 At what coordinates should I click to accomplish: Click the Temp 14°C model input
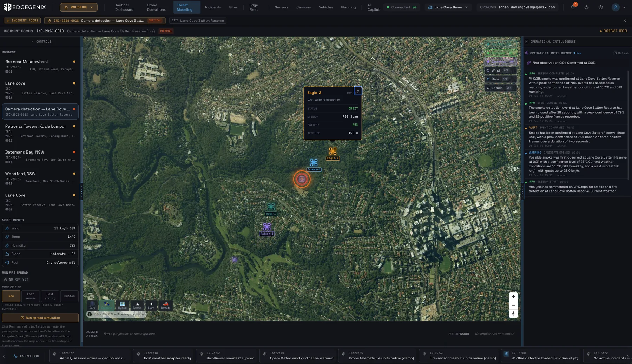point(40,237)
